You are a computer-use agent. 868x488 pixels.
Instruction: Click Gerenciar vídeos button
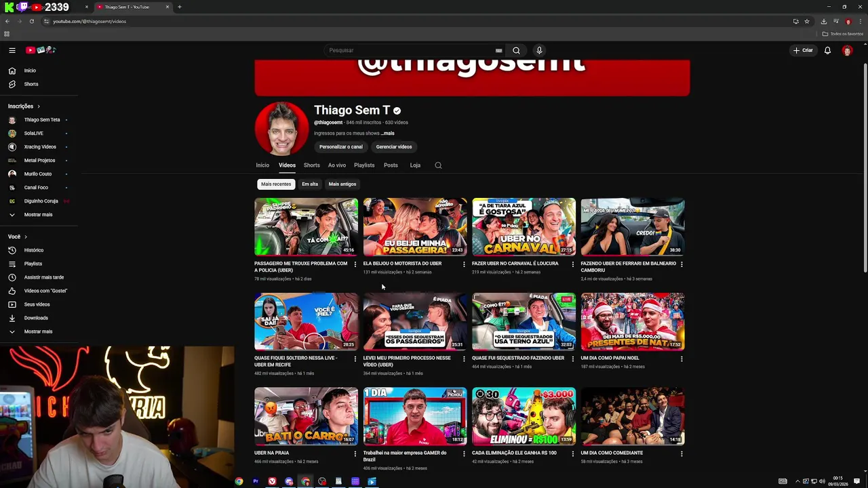pyautogui.click(x=394, y=147)
